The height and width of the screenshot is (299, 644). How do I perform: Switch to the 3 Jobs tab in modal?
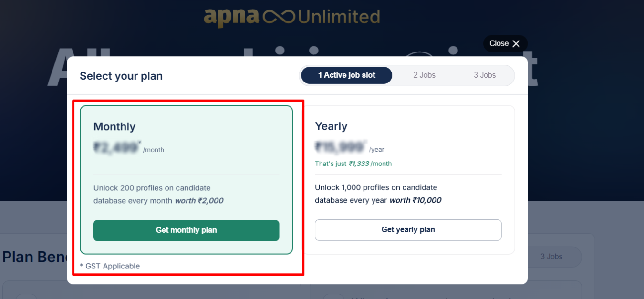point(485,75)
